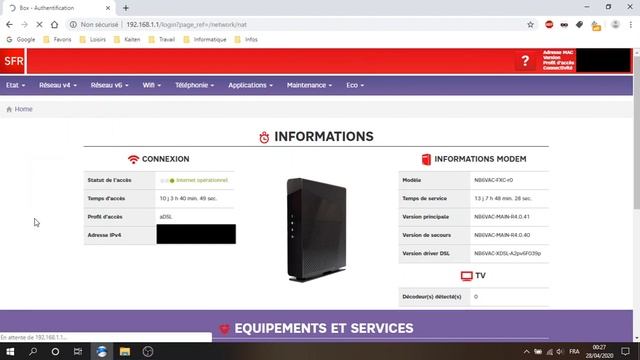Expand the Applications menu
Viewport: 640px width, 360px height.
coord(250,85)
